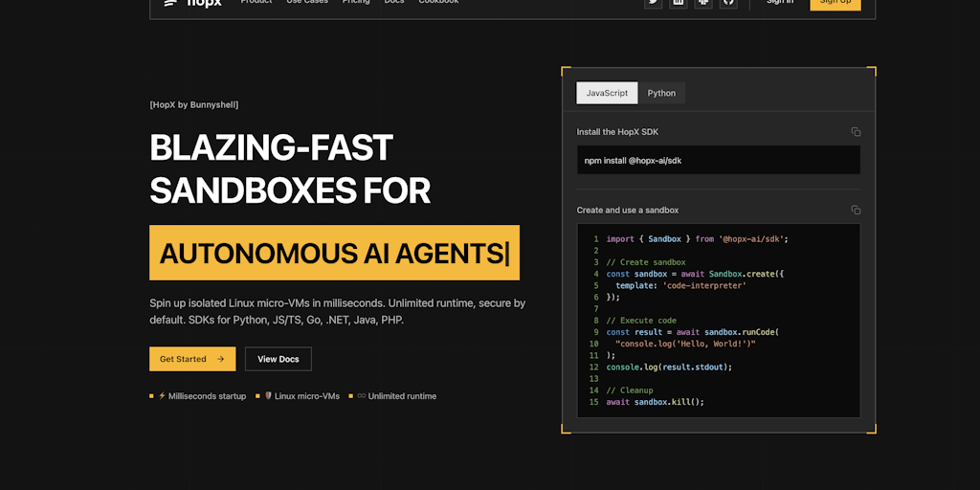Click the infinity icon beside Unlimited runtime
The height and width of the screenshot is (490, 980).
pos(362,396)
